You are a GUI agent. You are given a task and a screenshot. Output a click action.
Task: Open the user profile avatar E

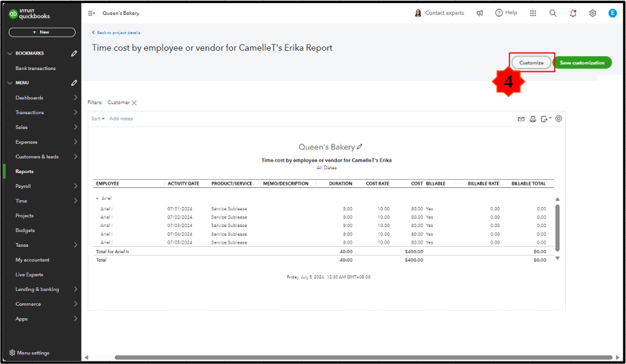tap(612, 13)
